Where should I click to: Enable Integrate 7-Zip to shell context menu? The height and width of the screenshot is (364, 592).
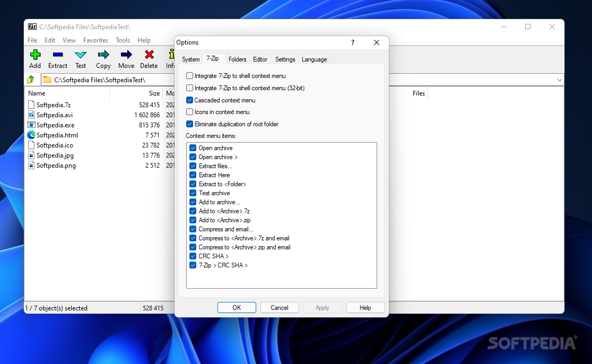(x=189, y=76)
